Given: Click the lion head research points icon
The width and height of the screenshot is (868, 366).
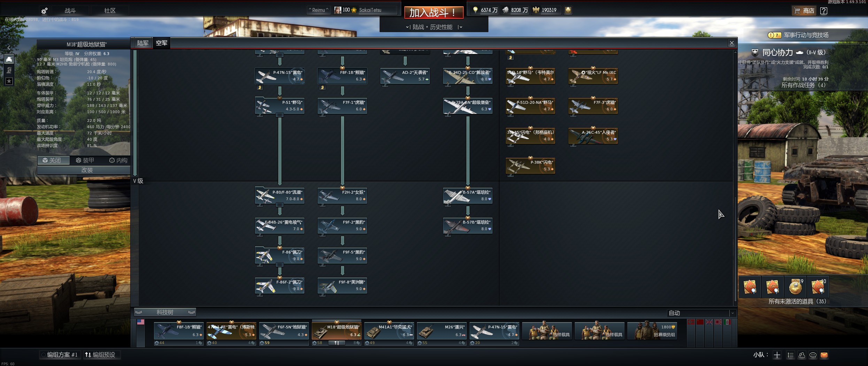Looking at the screenshot, I should 505,10.
